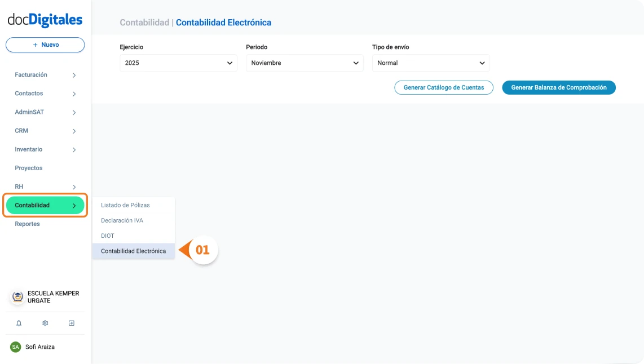This screenshot has height=364, width=644.
Task: Open the Ejercicio year dropdown
Action: 178,63
